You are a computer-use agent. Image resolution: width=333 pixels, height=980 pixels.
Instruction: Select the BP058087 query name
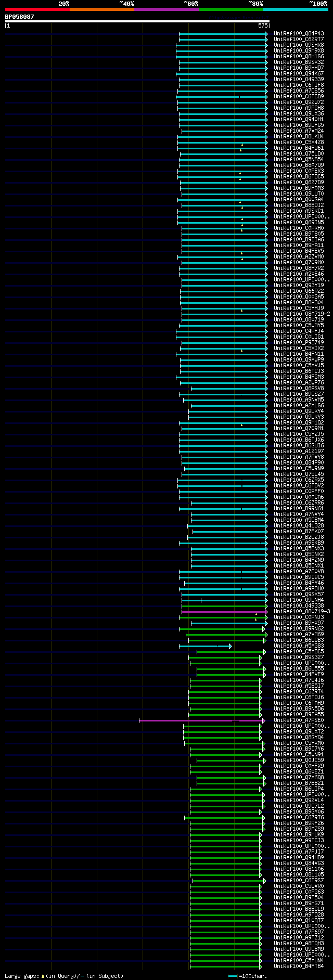pyautogui.click(x=20, y=17)
